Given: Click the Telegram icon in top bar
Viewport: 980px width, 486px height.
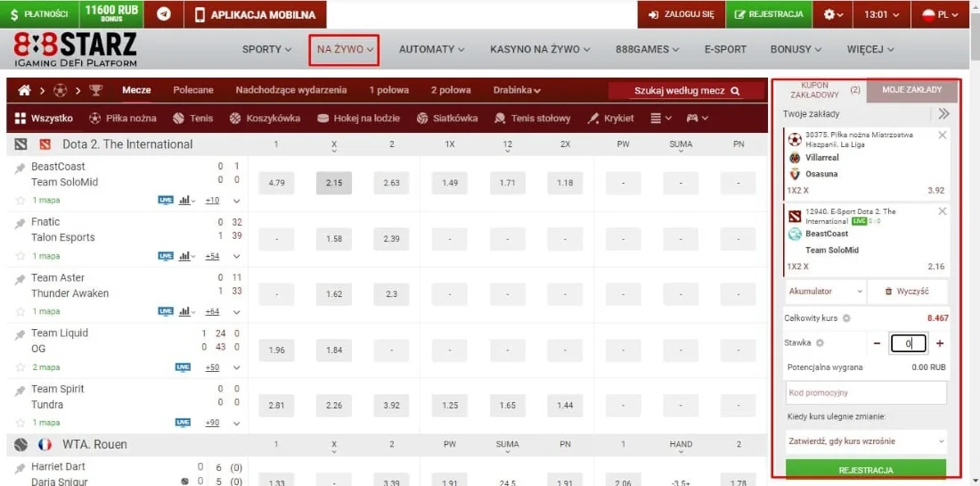Looking at the screenshot, I should point(163,14).
